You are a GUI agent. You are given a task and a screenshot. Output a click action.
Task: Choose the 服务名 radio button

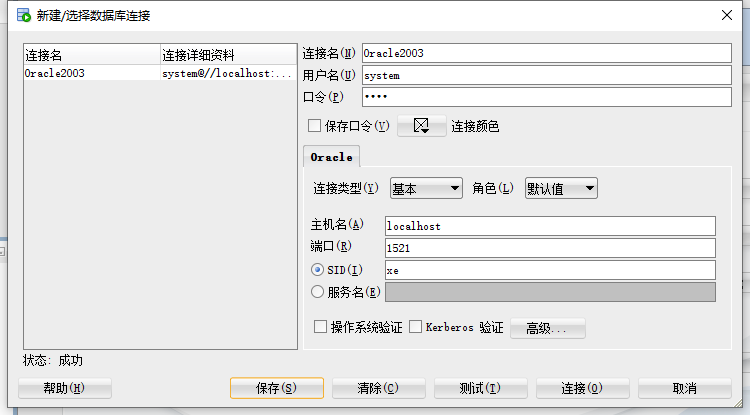click(317, 292)
